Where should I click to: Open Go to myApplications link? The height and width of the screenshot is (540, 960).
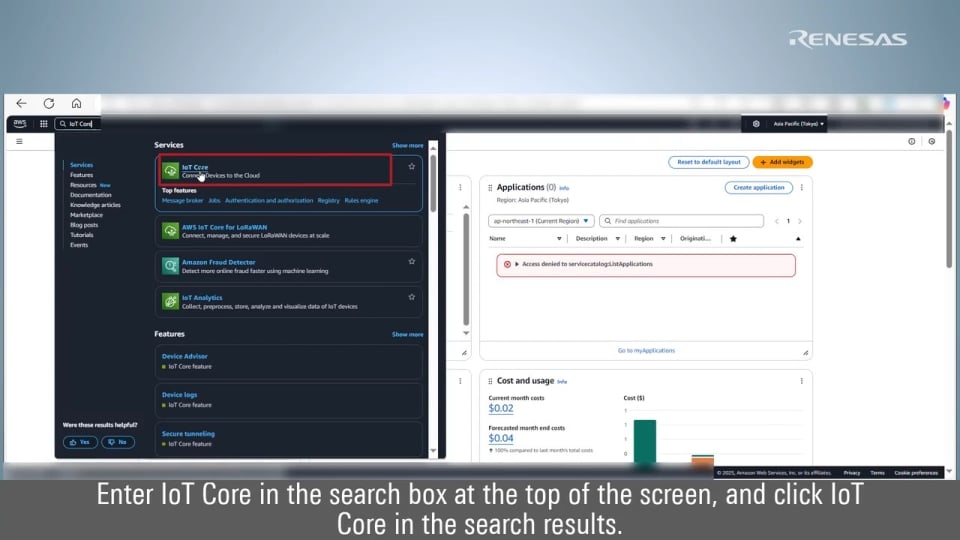click(646, 351)
